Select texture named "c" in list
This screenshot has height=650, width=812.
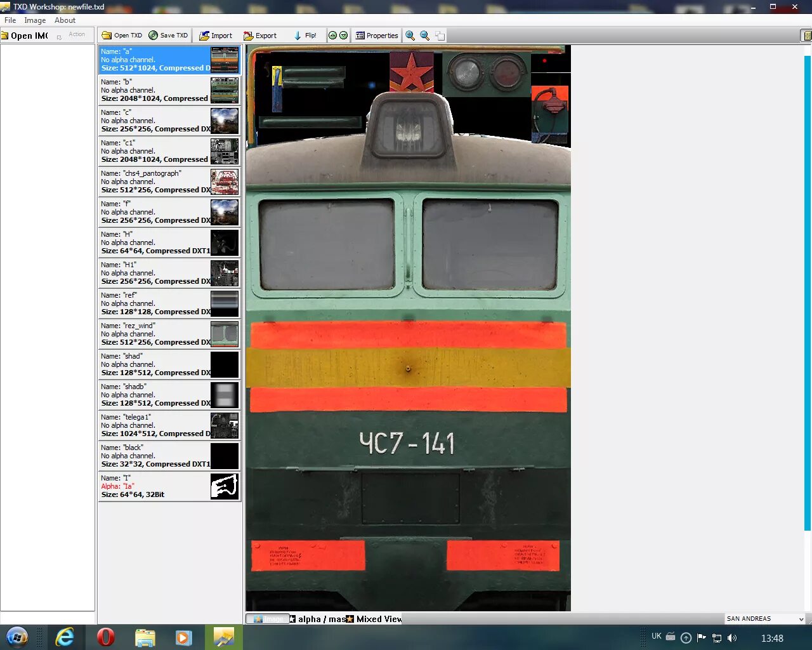pos(169,121)
